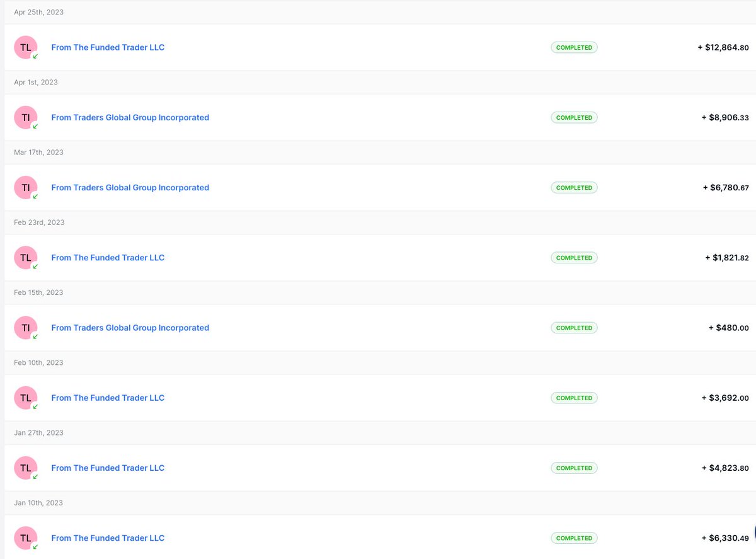Click the Feb 15th, 2023 date header

pos(38,292)
